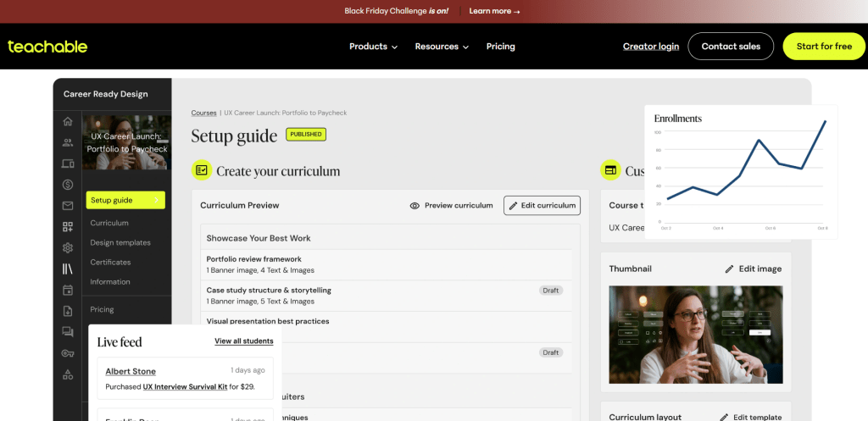
Task: Click the Setup guide chevron arrow
Action: point(157,200)
